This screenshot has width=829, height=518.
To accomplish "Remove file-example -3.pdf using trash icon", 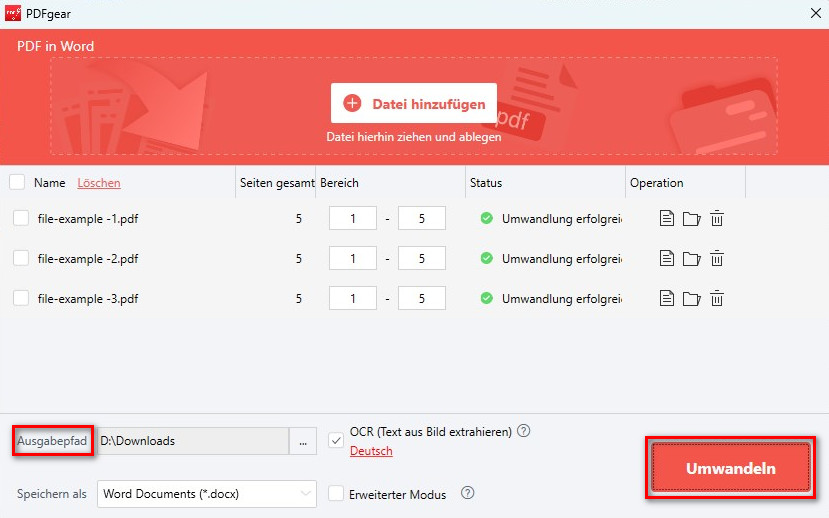I will click(x=716, y=298).
